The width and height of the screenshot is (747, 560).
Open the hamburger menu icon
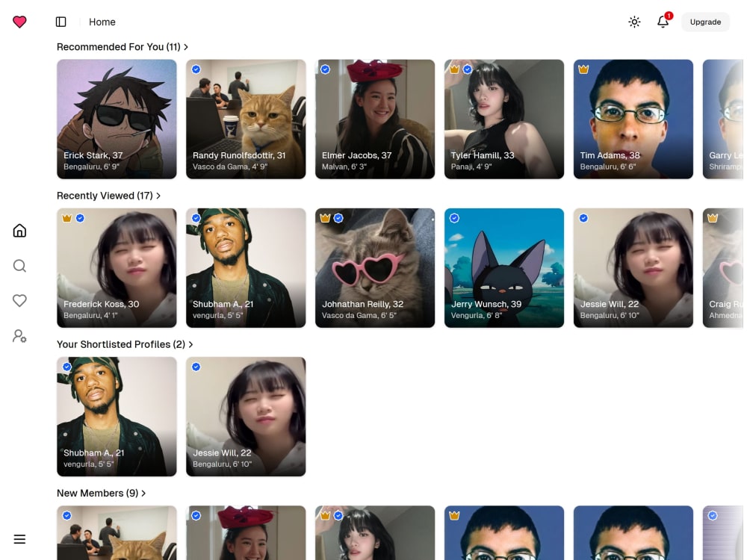[19, 539]
